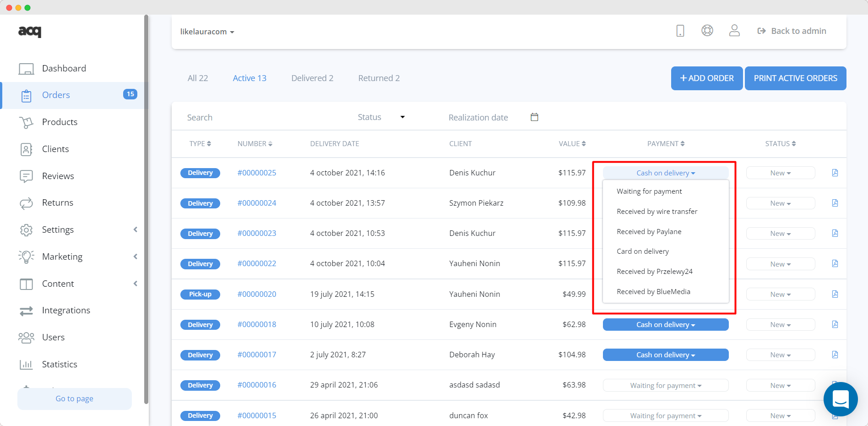
Task: Click the acq logo
Action: 30,31
